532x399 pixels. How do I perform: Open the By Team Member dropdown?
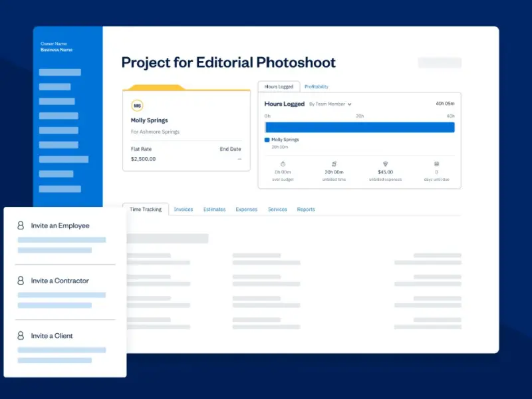pos(331,104)
